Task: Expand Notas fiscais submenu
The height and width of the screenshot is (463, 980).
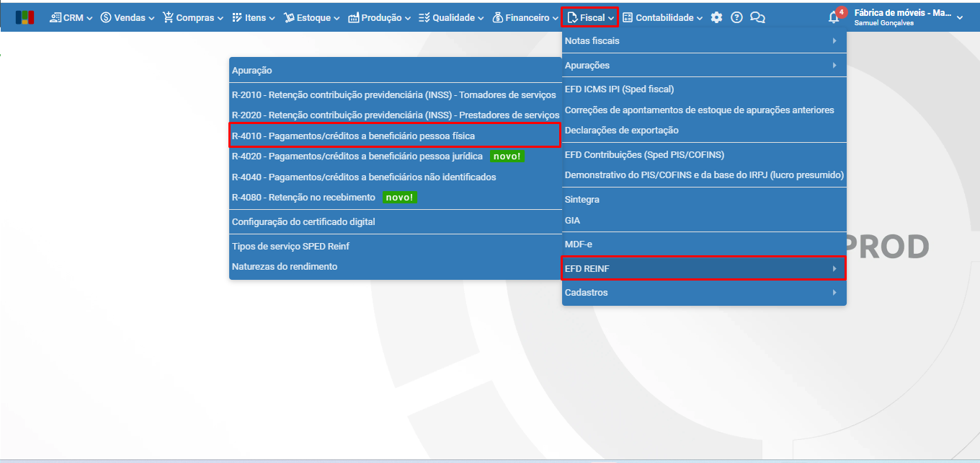Action: click(704, 41)
